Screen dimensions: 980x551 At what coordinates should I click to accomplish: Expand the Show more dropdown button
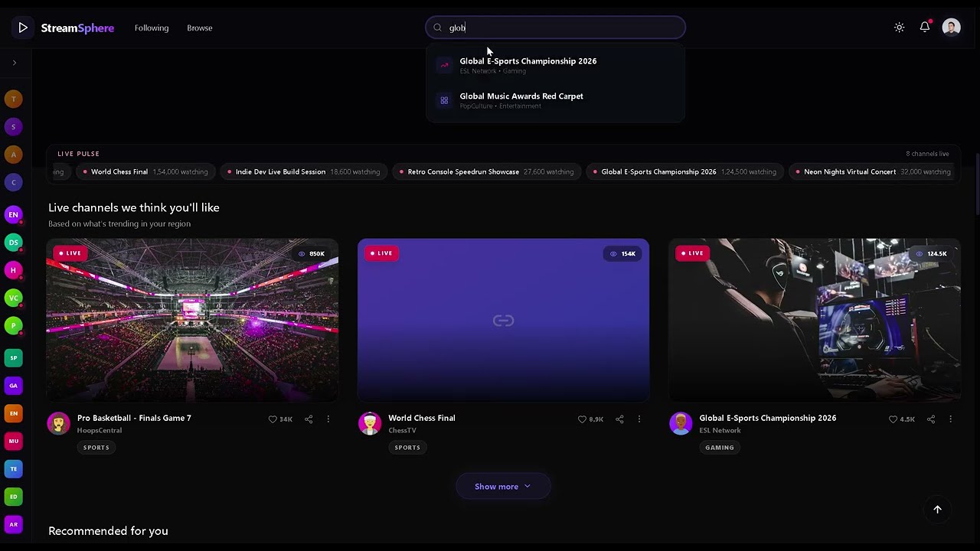(503, 487)
